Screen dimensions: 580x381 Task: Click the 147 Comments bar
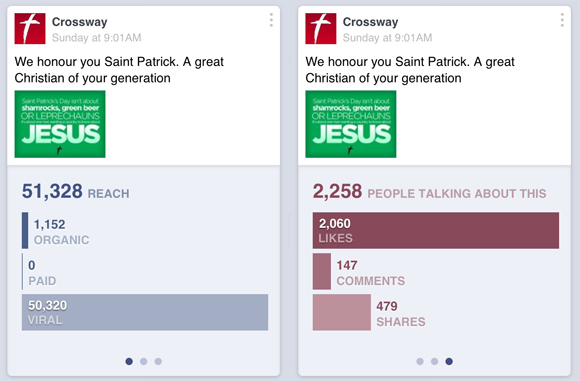pos(322,271)
